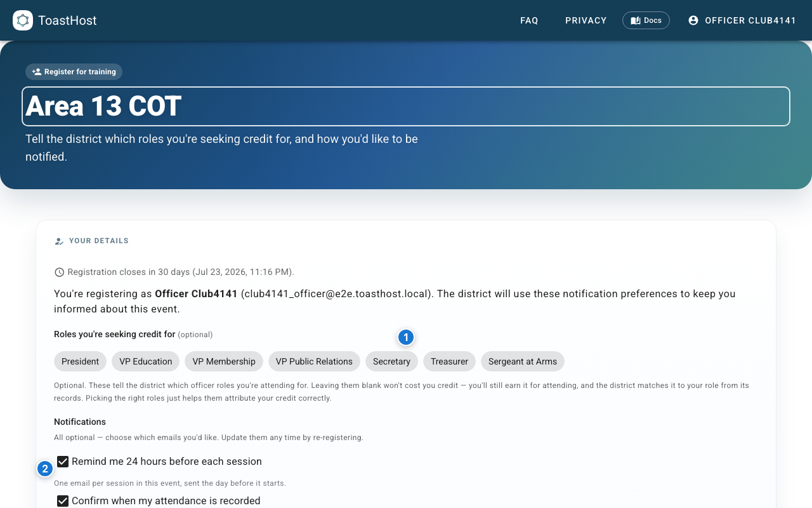Click the Area 13 COT heading

pyautogui.click(x=406, y=106)
